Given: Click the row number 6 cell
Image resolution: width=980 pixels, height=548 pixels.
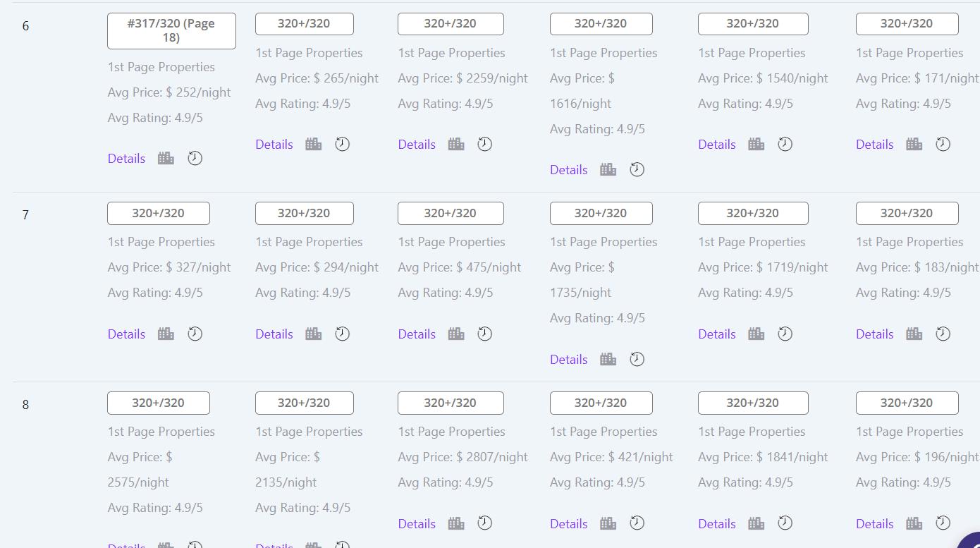Looking at the screenshot, I should [x=26, y=26].
